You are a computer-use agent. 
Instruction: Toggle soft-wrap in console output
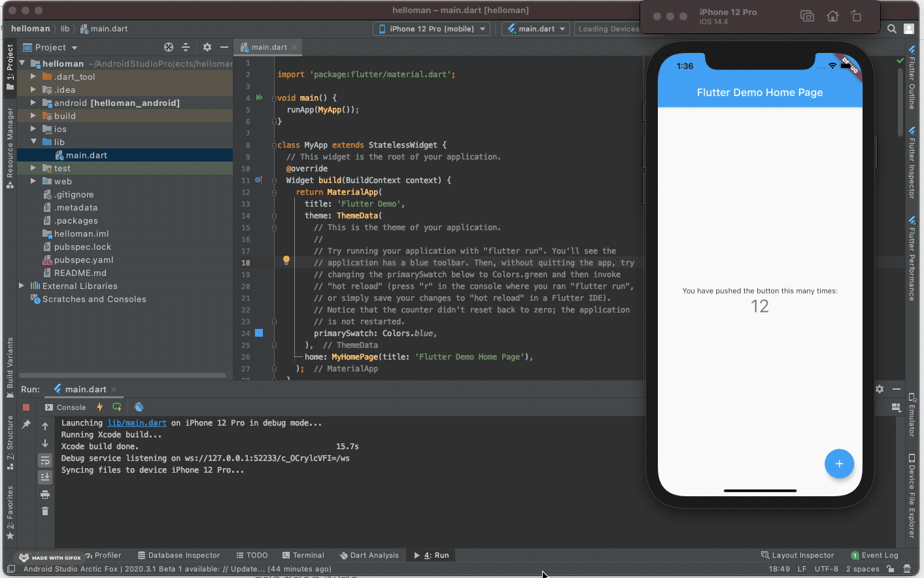click(x=45, y=460)
